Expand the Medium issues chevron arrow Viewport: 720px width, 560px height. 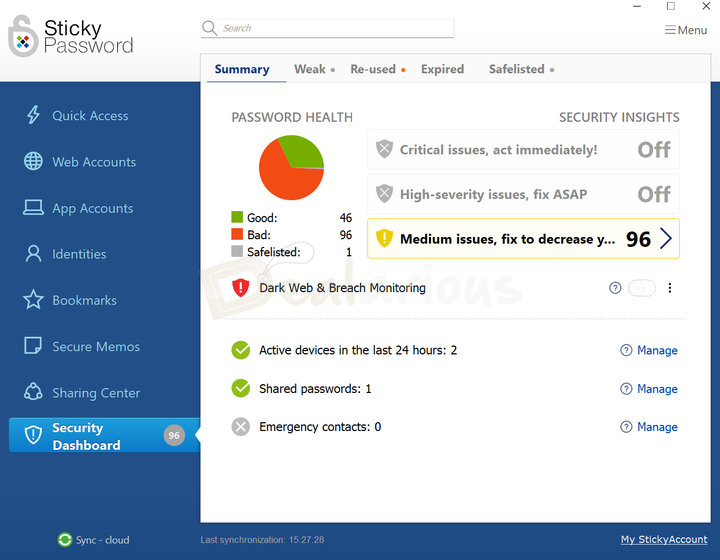point(666,239)
